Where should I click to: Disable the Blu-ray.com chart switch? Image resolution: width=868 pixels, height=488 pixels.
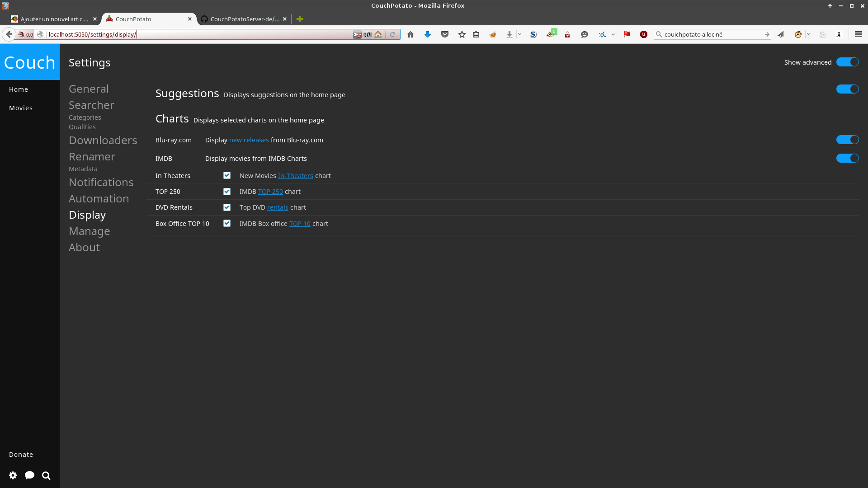coord(848,140)
